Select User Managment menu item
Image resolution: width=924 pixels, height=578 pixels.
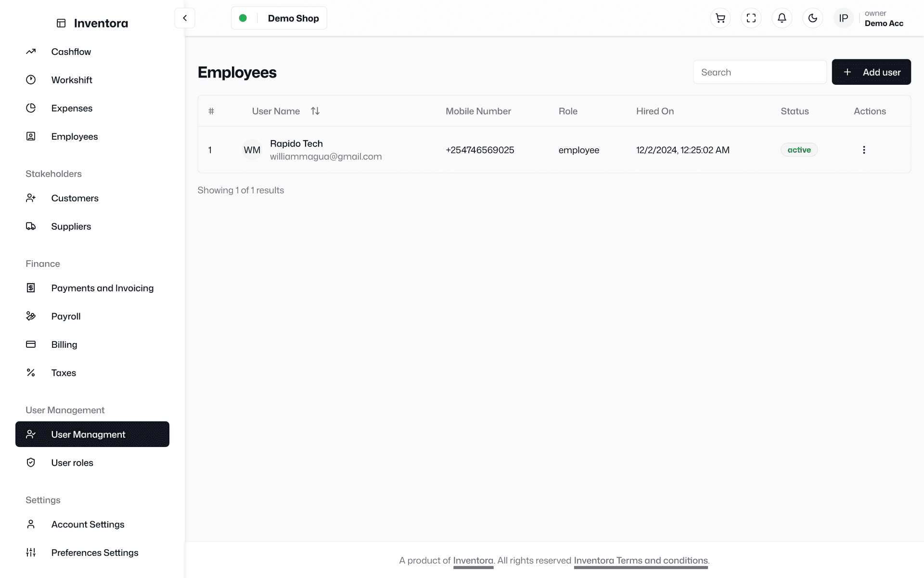click(92, 434)
